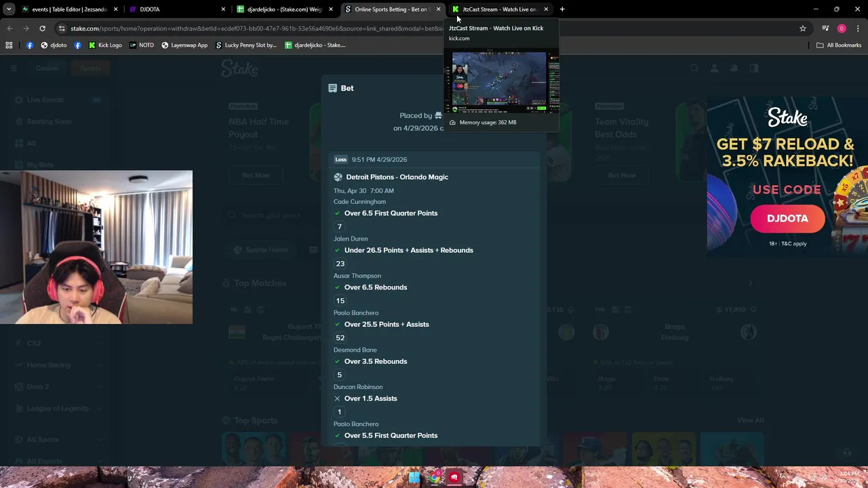Switch to the DJDOTA tab
The width and height of the screenshot is (868, 488).
coord(176,9)
